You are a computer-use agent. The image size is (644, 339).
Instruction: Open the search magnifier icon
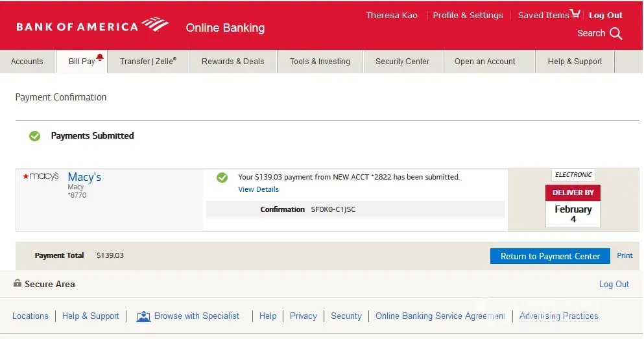615,34
